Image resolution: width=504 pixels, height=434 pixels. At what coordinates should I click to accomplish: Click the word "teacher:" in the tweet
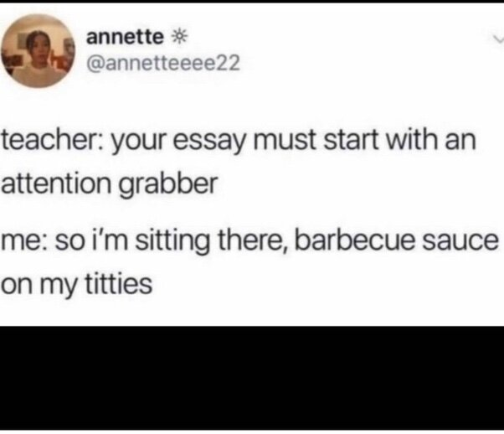pyautogui.click(x=53, y=141)
